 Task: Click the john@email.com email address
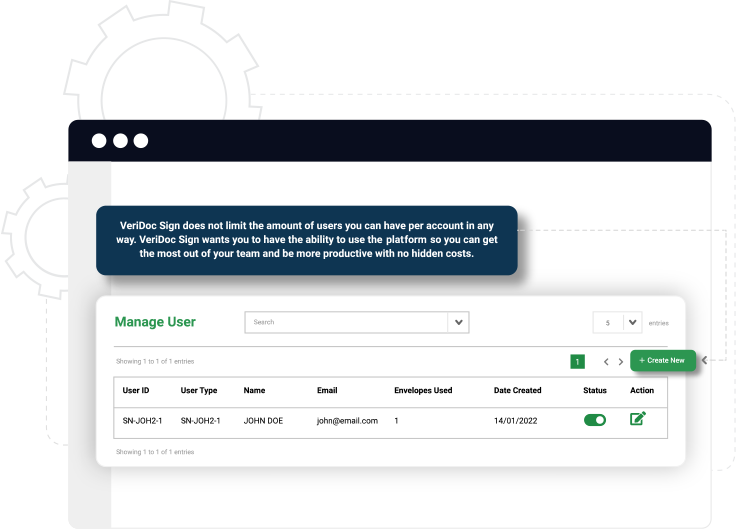(x=347, y=421)
